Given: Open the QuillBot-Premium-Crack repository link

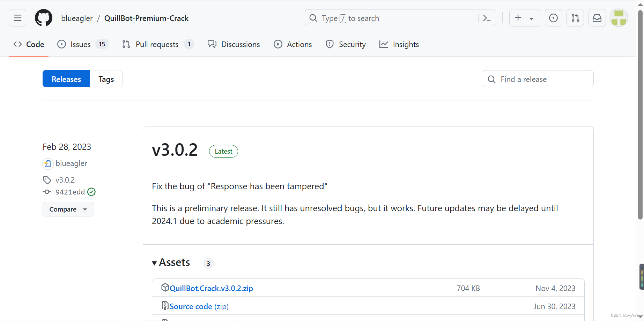Looking at the screenshot, I should 146,18.
